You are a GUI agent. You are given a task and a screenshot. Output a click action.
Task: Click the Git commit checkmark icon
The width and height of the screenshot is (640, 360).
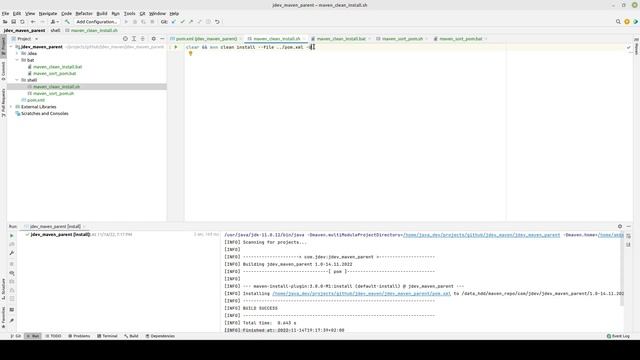[182, 22]
